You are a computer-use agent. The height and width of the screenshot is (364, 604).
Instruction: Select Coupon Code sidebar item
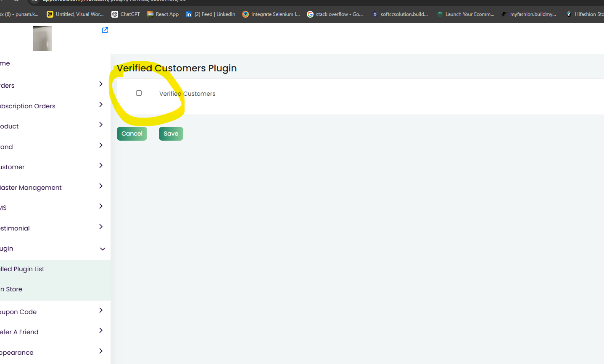[18, 312]
